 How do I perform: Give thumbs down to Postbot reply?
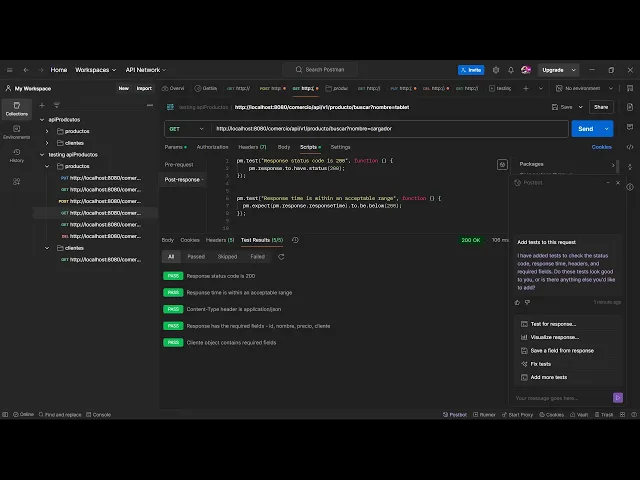click(x=527, y=302)
